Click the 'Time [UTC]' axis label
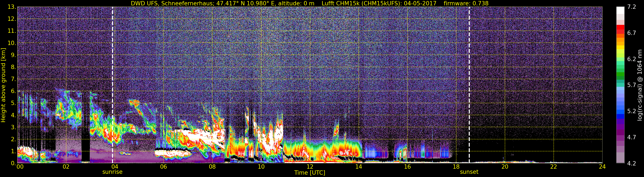Screen dimensions: 644x177 tap(310, 173)
